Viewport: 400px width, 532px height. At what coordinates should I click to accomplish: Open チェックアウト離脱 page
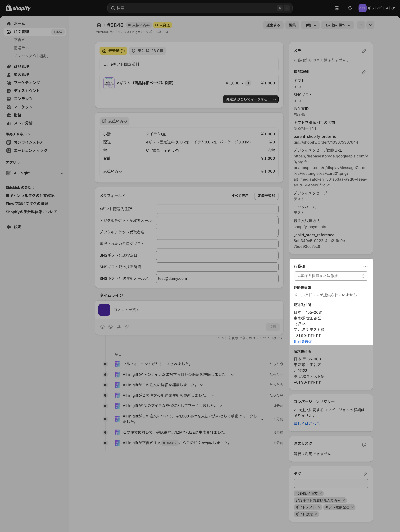tap(31, 56)
